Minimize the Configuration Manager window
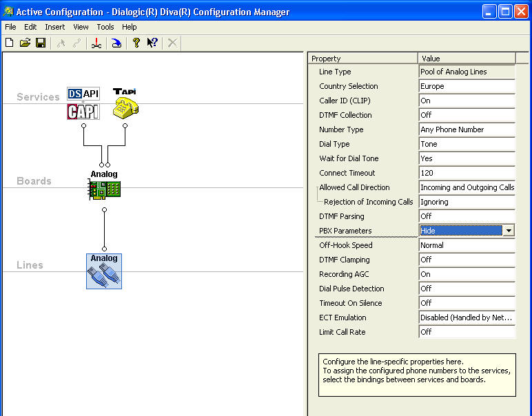Image resolution: width=532 pixels, height=416 pixels. click(x=489, y=12)
